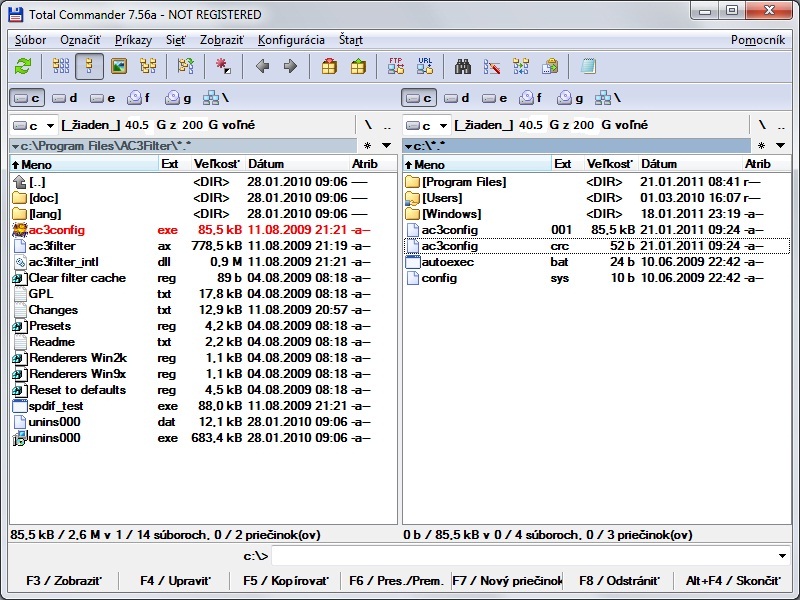
Task: Click the green Reread source refresh icon
Action: tap(23, 66)
